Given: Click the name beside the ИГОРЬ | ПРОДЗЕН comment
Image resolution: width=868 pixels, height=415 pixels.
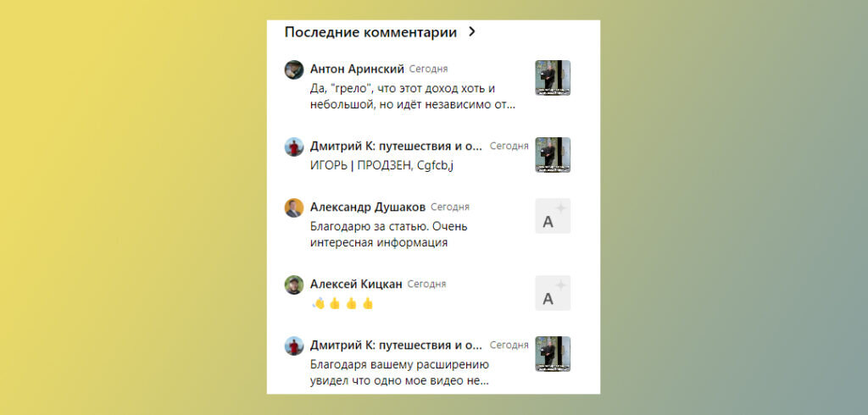Looking at the screenshot, I should 397,146.
